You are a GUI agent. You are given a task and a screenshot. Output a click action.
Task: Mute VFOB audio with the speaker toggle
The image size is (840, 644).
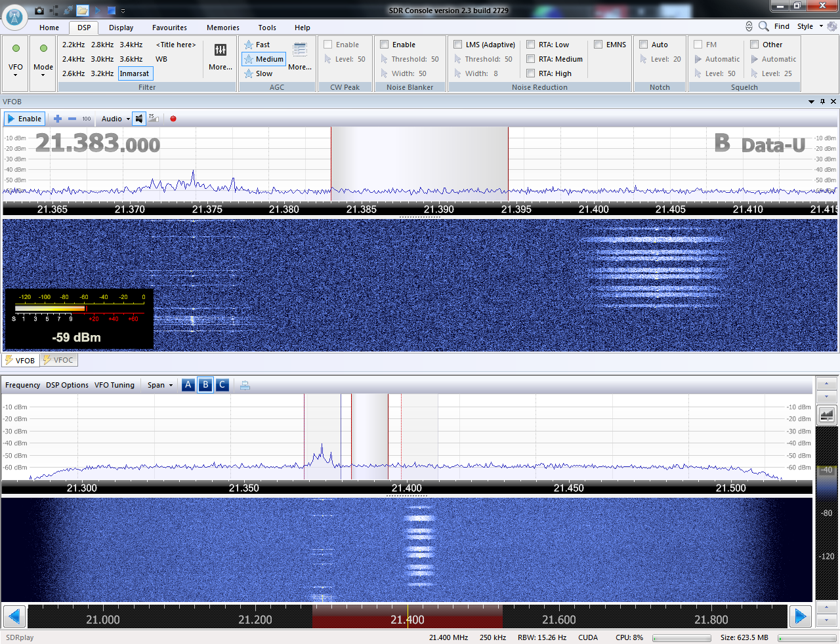coord(138,119)
